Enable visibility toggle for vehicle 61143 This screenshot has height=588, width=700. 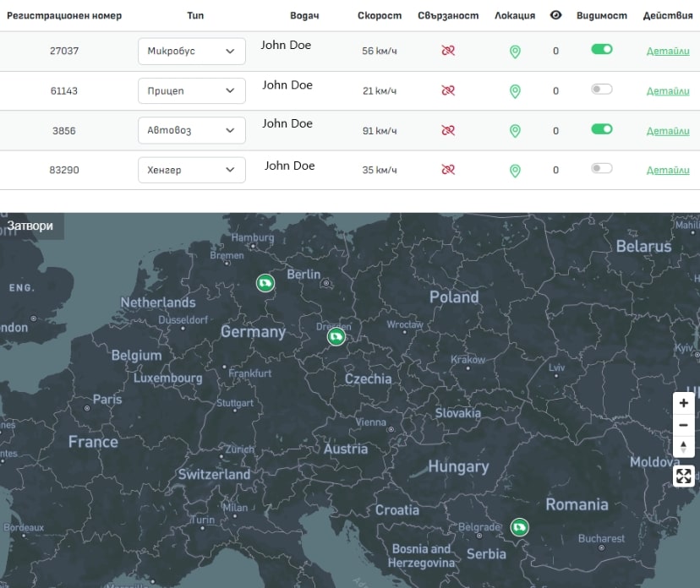click(601, 90)
